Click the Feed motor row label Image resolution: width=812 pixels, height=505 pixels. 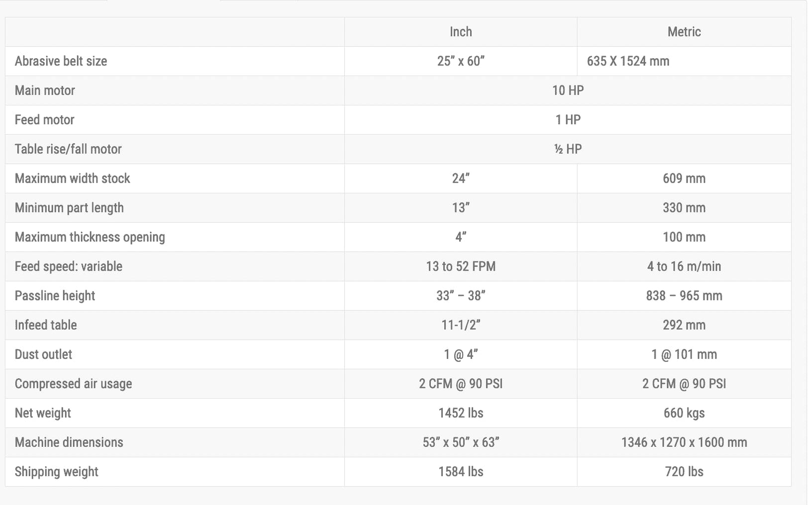pyautogui.click(x=44, y=120)
